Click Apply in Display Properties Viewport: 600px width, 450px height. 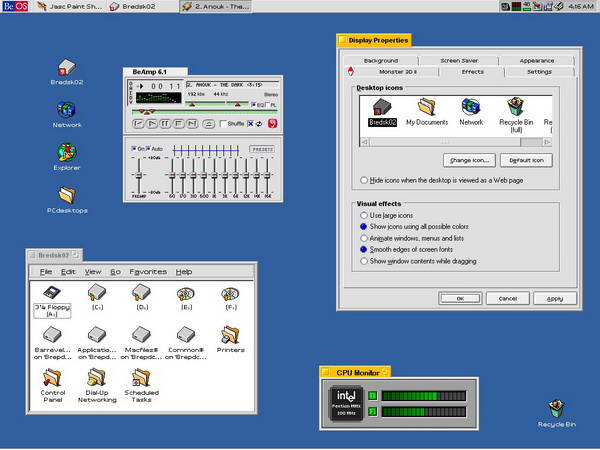click(555, 298)
